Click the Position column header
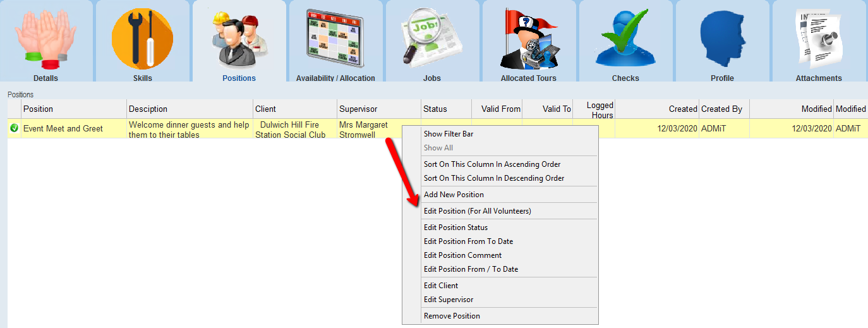 tap(73, 109)
